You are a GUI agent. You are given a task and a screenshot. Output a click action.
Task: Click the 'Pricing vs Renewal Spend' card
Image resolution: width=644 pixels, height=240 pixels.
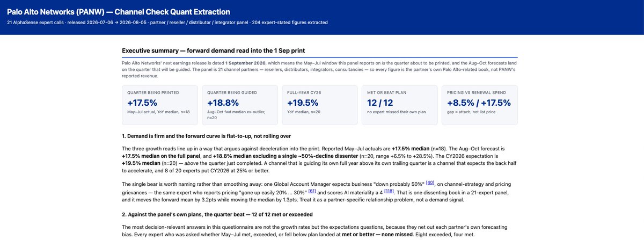(x=480, y=105)
